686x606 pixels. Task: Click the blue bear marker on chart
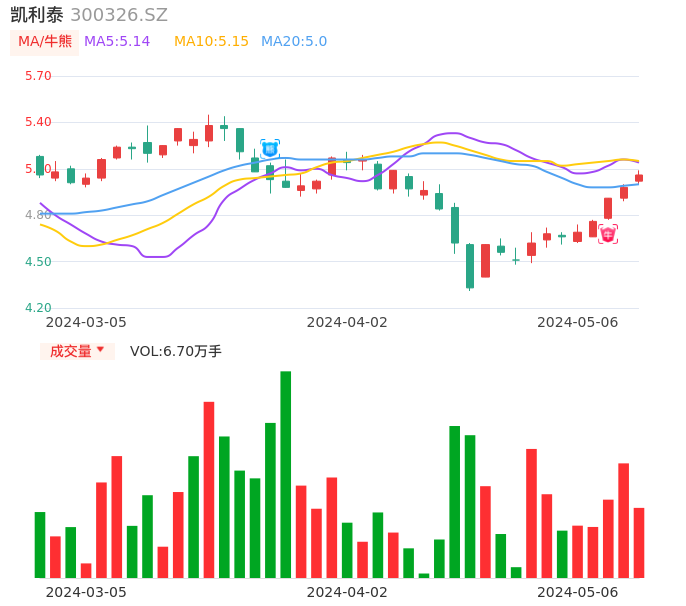point(270,148)
